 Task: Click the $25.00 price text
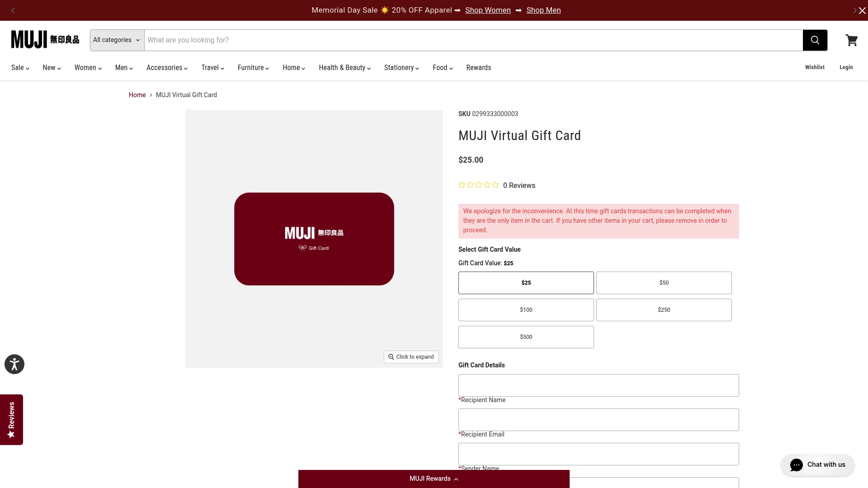click(471, 160)
